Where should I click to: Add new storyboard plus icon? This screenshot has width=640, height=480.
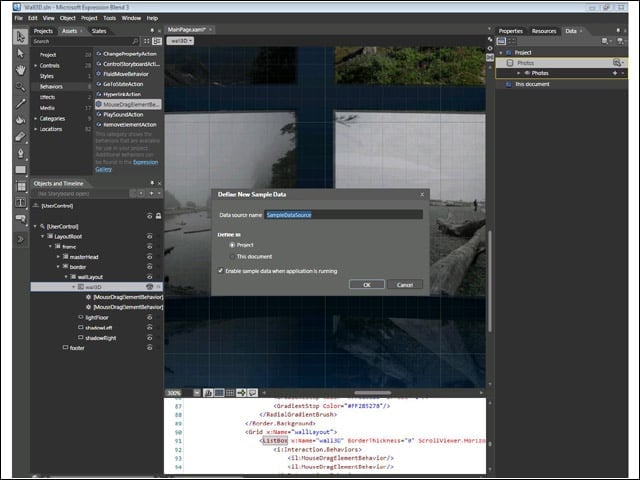(151, 193)
